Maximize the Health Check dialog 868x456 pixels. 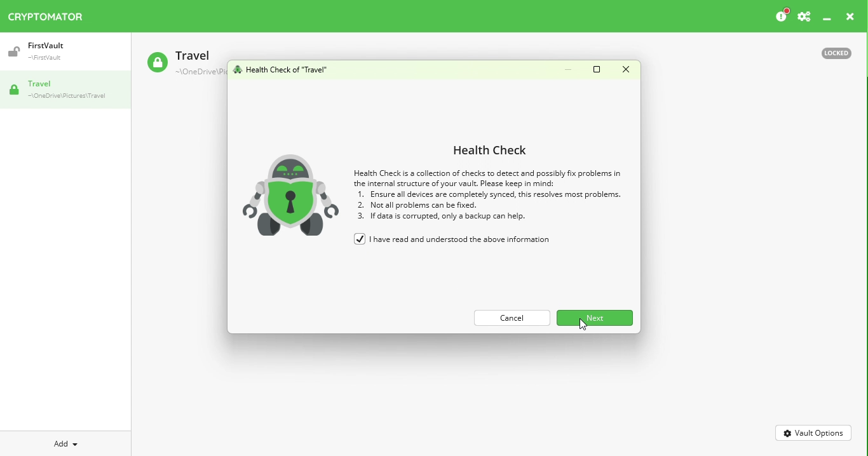(x=597, y=70)
